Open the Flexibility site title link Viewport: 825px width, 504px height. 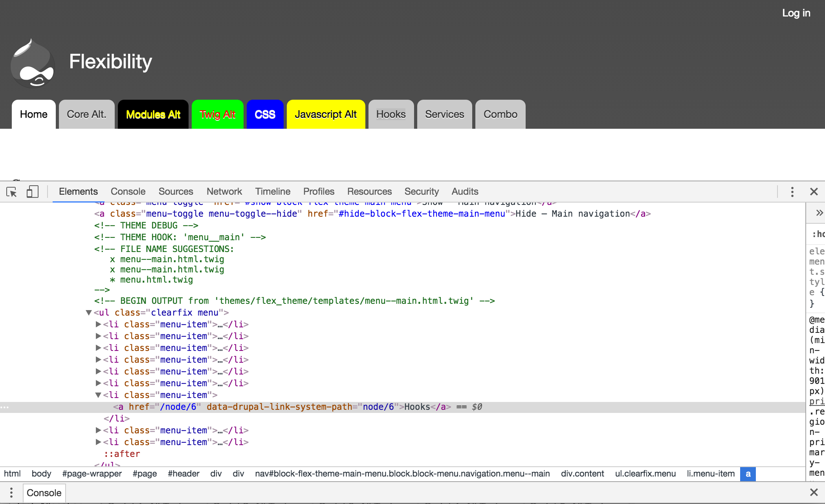[110, 62]
